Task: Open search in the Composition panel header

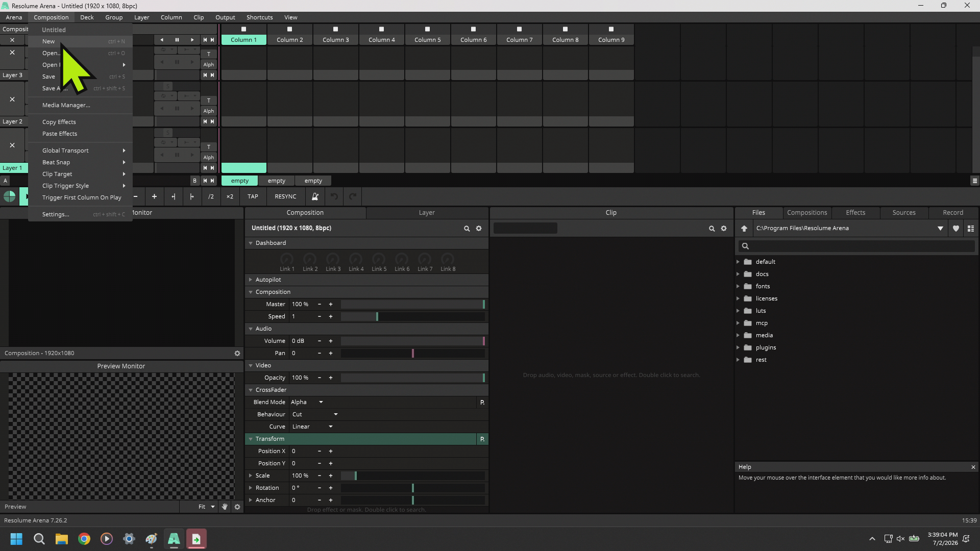Action: 467,229
